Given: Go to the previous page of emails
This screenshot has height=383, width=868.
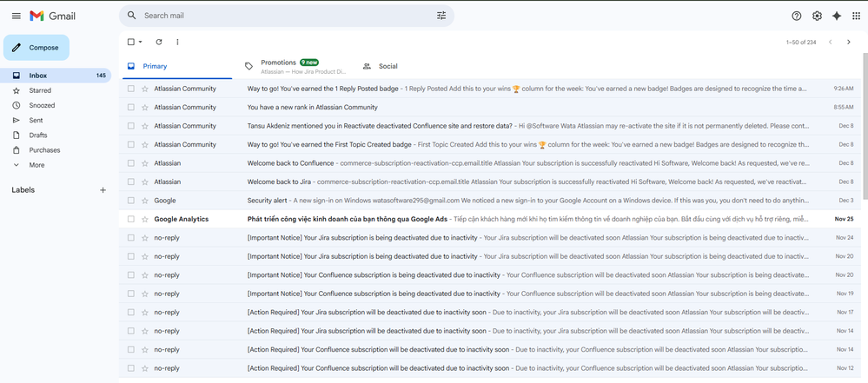Looking at the screenshot, I should point(831,42).
